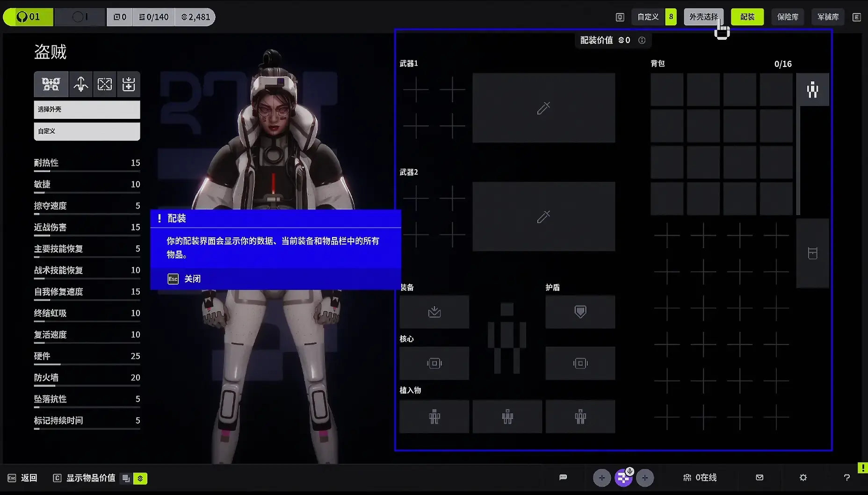Select the right core slot under 护盾
Screen dimensions: 868x495
point(580,363)
